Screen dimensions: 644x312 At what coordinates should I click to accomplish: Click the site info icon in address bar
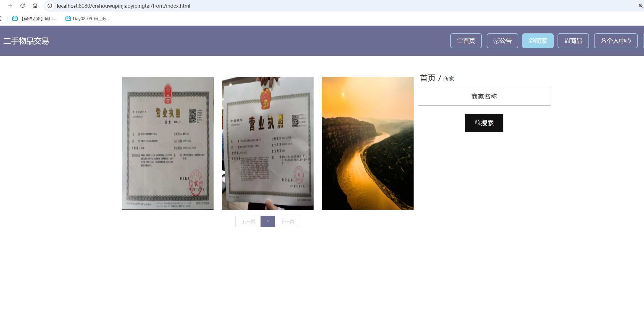50,6
